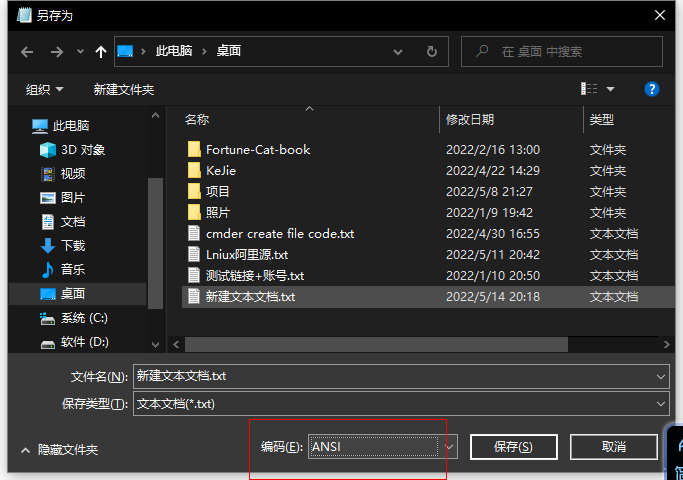Select 桌面 in the sidebar

(78, 294)
